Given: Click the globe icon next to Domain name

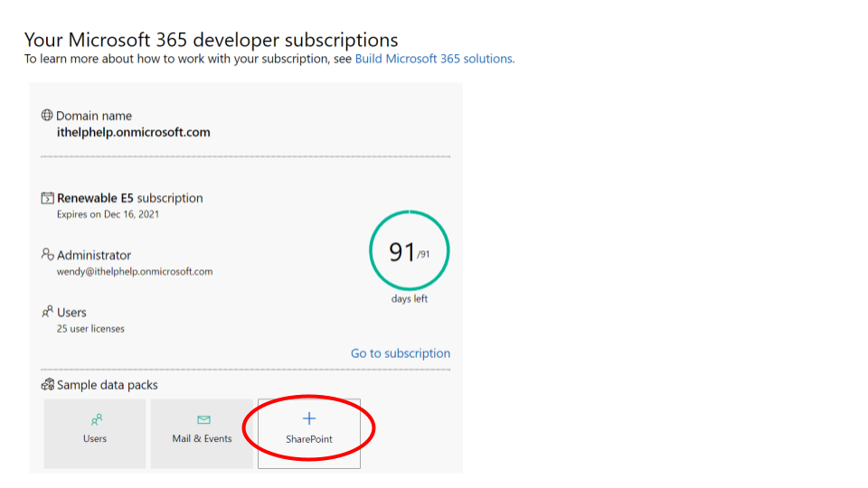Looking at the screenshot, I should [x=47, y=115].
